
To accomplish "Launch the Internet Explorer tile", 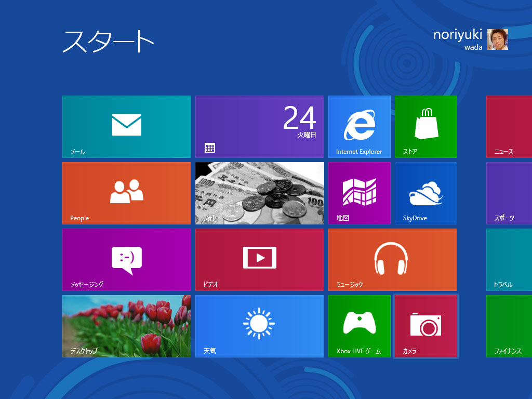I will coord(360,127).
